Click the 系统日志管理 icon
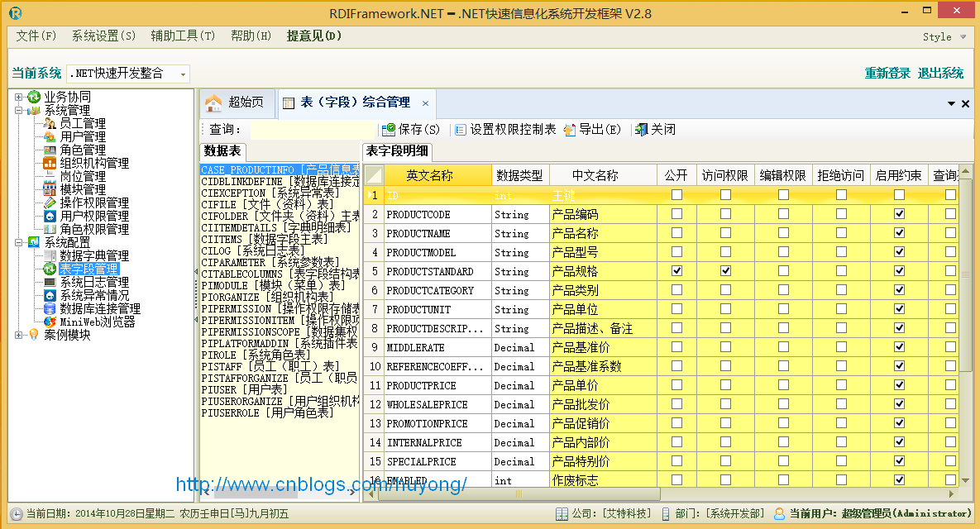Viewport: 980px width, 529px height. coord(50,283)
